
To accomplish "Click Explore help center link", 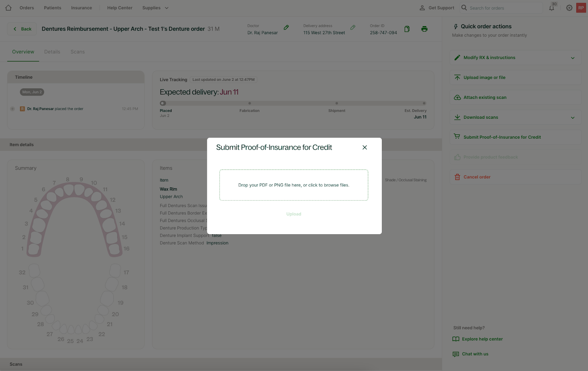I will 482,339.
